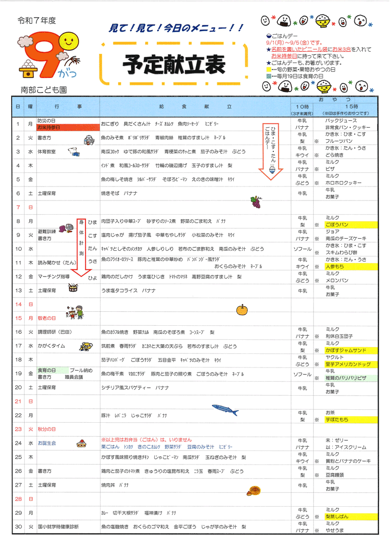Click the 調理師研(巴田) event

point(55,332)
